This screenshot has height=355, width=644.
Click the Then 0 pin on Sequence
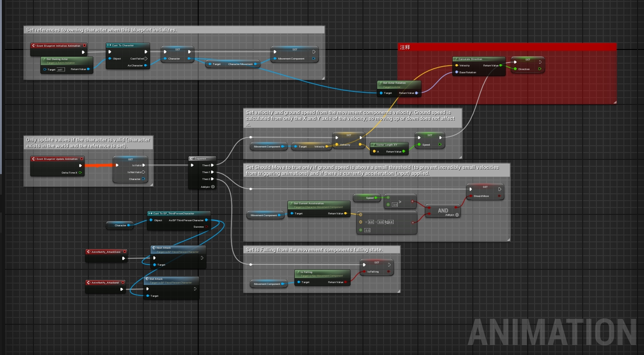(213, 165)
